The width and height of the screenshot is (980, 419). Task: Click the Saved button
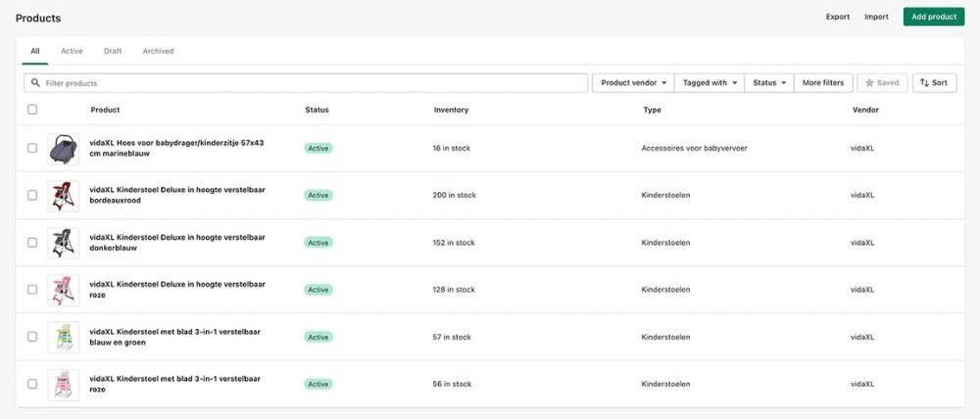pyautogui.click(x=882, y=82)
